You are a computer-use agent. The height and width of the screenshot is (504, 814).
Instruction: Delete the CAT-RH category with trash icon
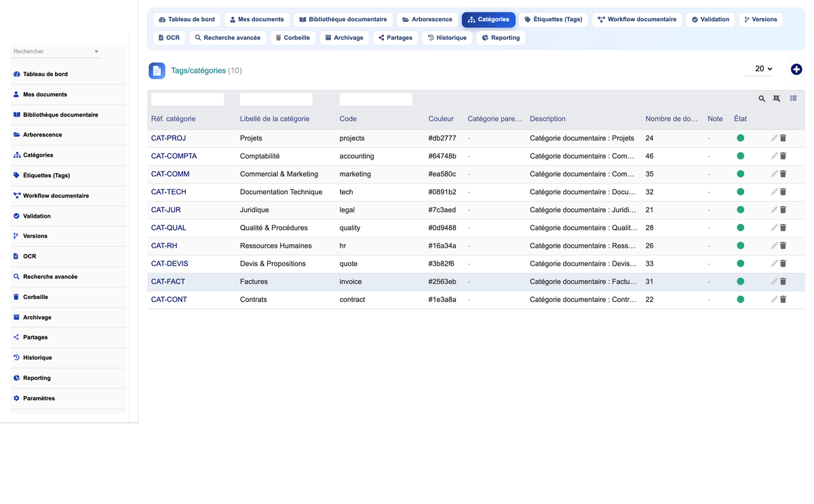click(783, 246)
